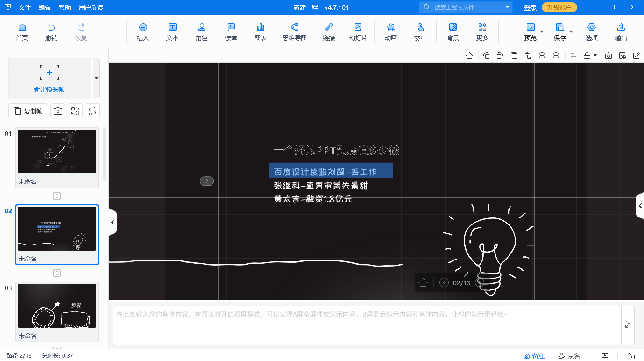644x361 pixels.
Task: Click the frame focus scan icon
Action: (75, 111)
